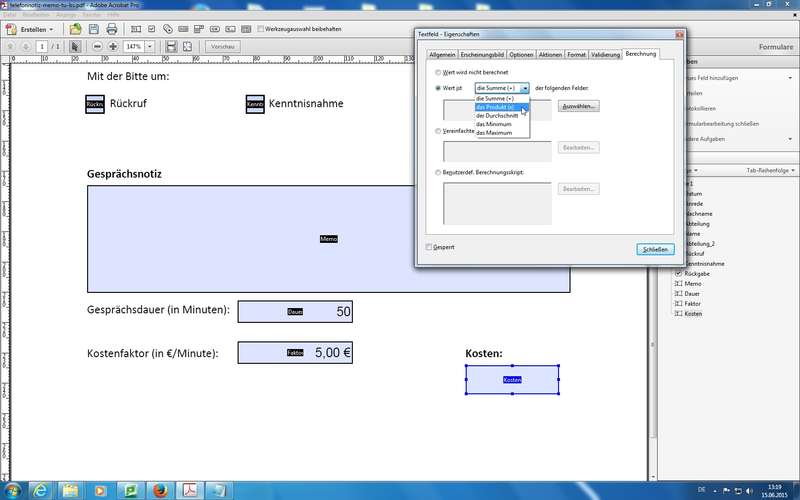
Task: Choose 'das Produkt (x)' from dropdown list
Action: point(502,107)
